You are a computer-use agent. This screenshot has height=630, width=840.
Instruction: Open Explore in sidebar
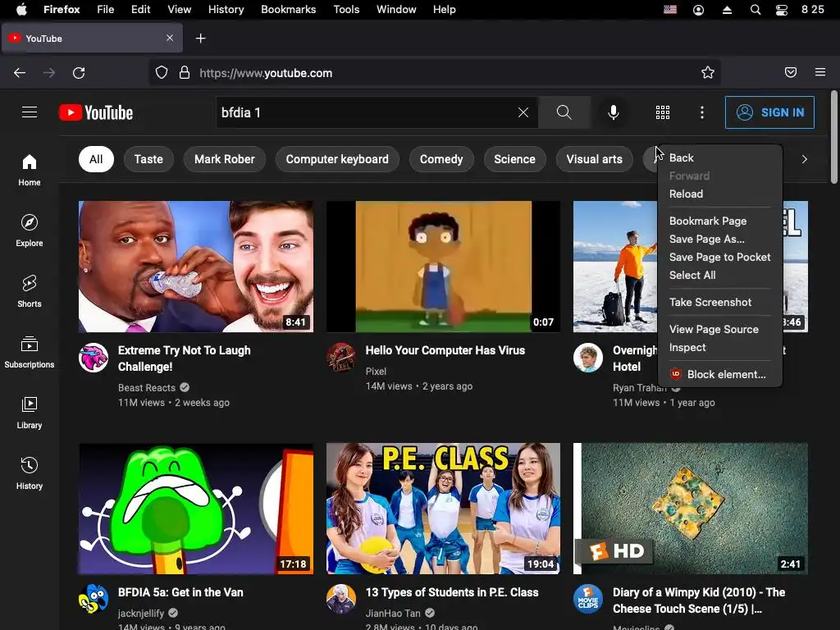pos(30,231)
